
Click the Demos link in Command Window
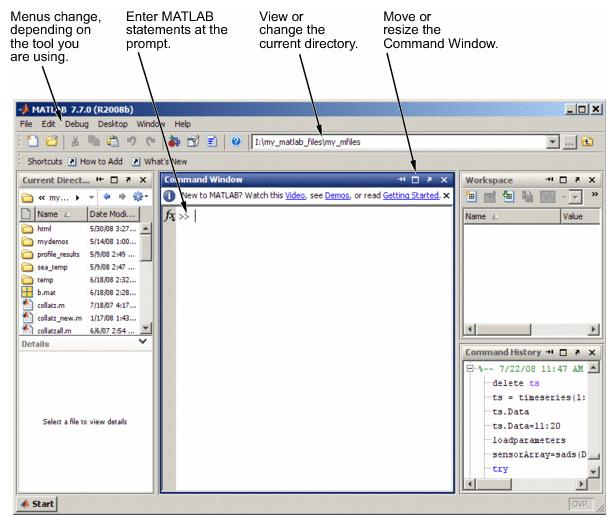point(337,196)
